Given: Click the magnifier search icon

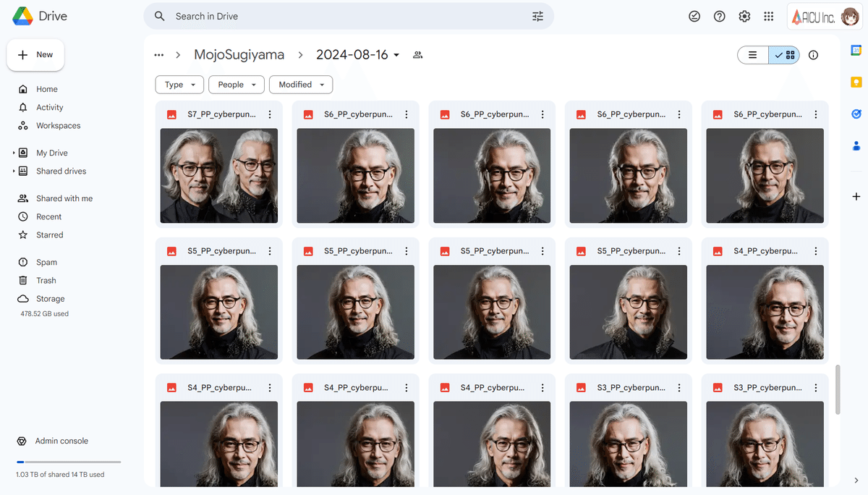Looking at the screenshot, I should [160, 16].
